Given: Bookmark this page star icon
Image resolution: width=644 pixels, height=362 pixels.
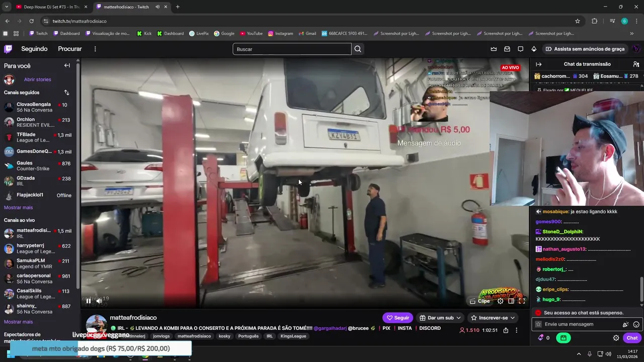Looking at the screenshot, I should coord(578,21).
